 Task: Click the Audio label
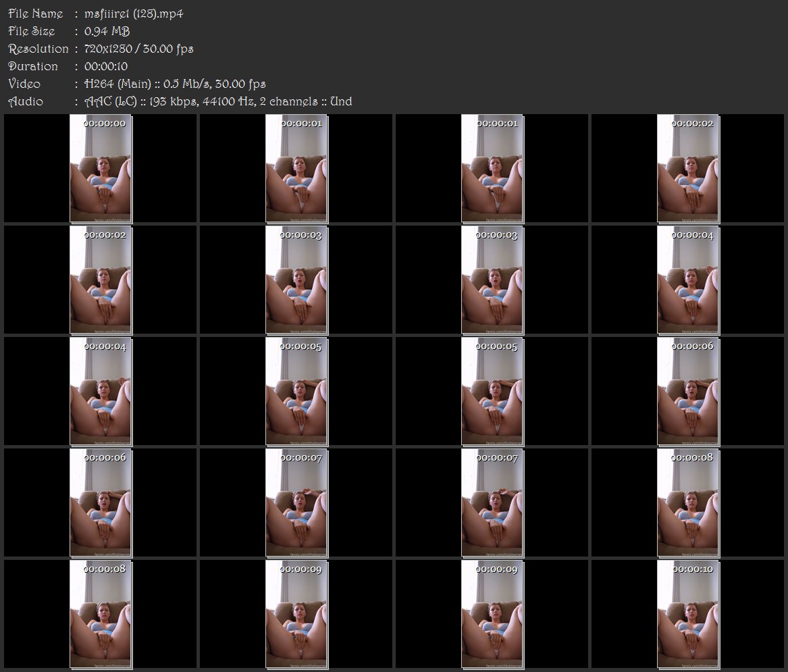[x=26, y=101]
